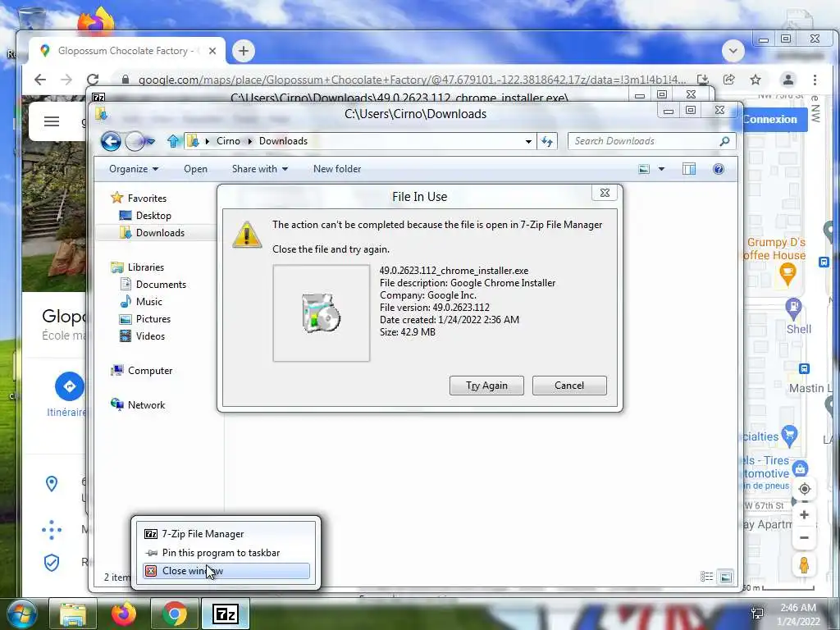Open recent locations dropdown beside Forward button

tap(151, 141)
